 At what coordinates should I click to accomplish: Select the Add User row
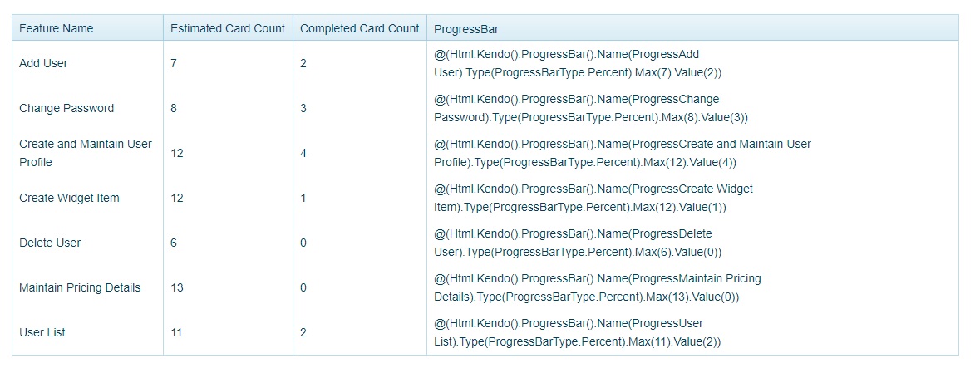coord(43,63)
